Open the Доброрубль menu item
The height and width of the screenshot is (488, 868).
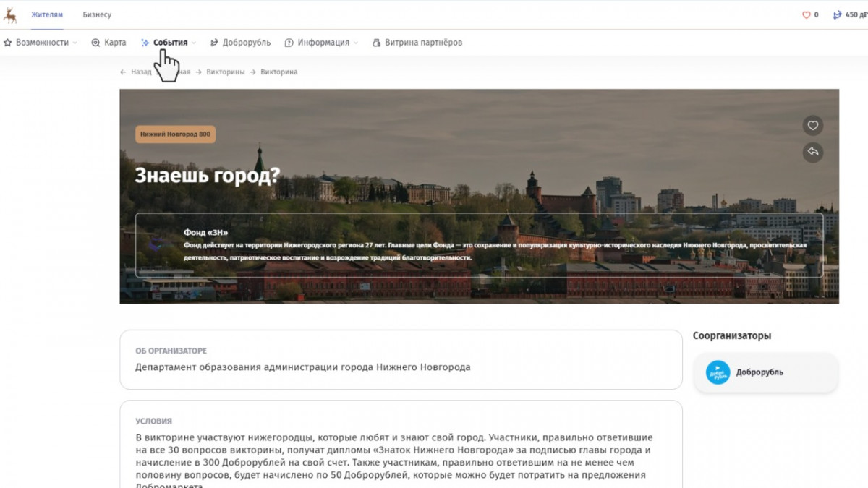(x=240, y=43)
